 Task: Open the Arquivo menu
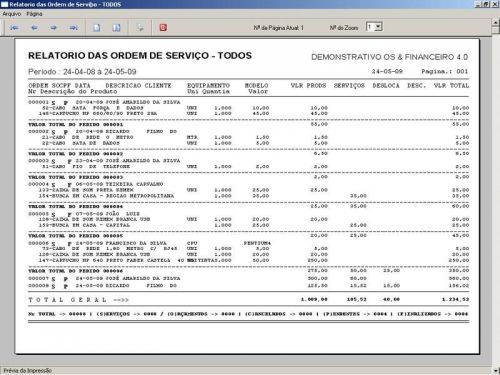(x=12, y=14)
